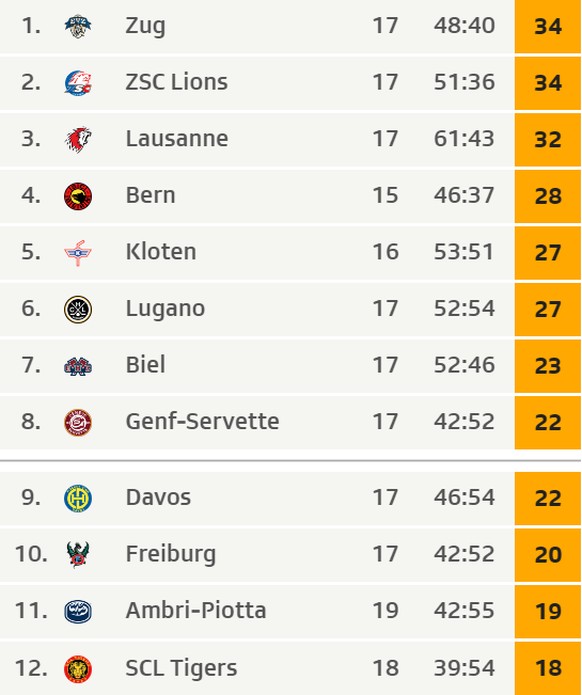The image size is (582, 695).
Task: Click the Genf-Servette team logo
Action: coord(78,422)
